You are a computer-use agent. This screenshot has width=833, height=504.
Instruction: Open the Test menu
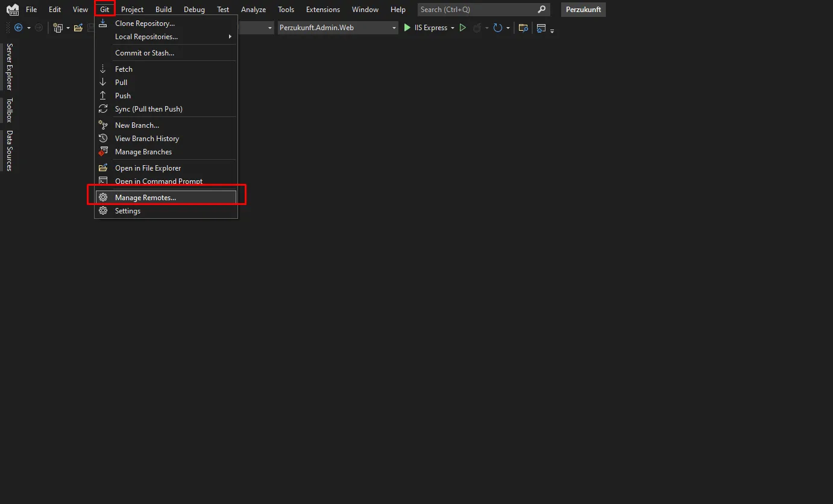[x=223, y=10]
